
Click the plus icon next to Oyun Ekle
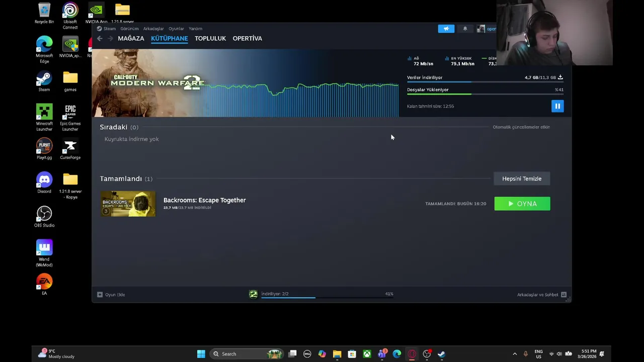[x=100, y=295]
